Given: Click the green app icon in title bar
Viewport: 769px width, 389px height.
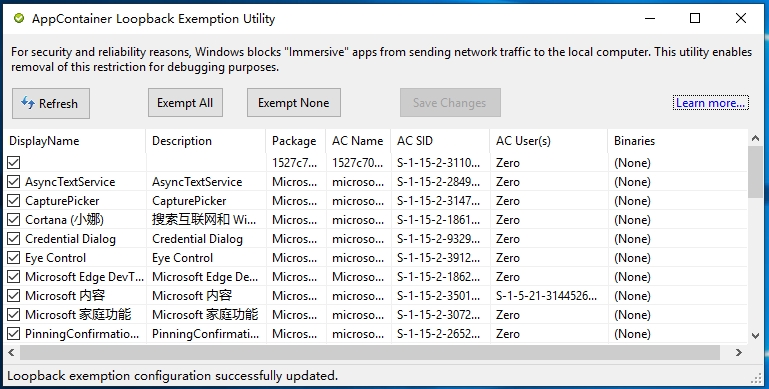Looking at the screenshot, I should click(19, 19).
